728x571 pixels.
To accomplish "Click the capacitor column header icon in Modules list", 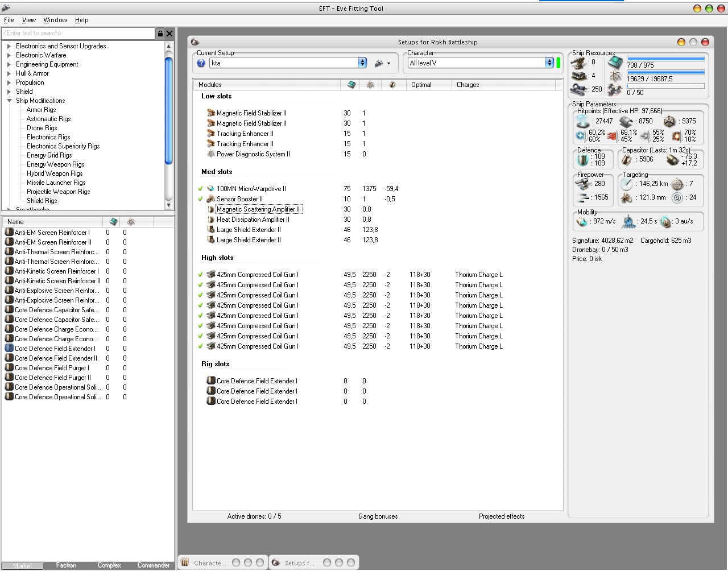I will tap(392, 85).
